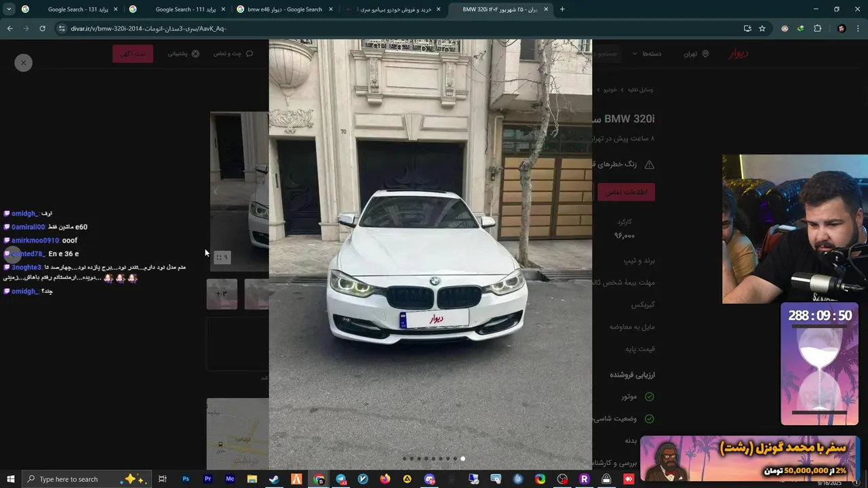The height and width of the screenshot is (488, 868).
Task: Click the location map thumbnail
Action: [237, 432]
